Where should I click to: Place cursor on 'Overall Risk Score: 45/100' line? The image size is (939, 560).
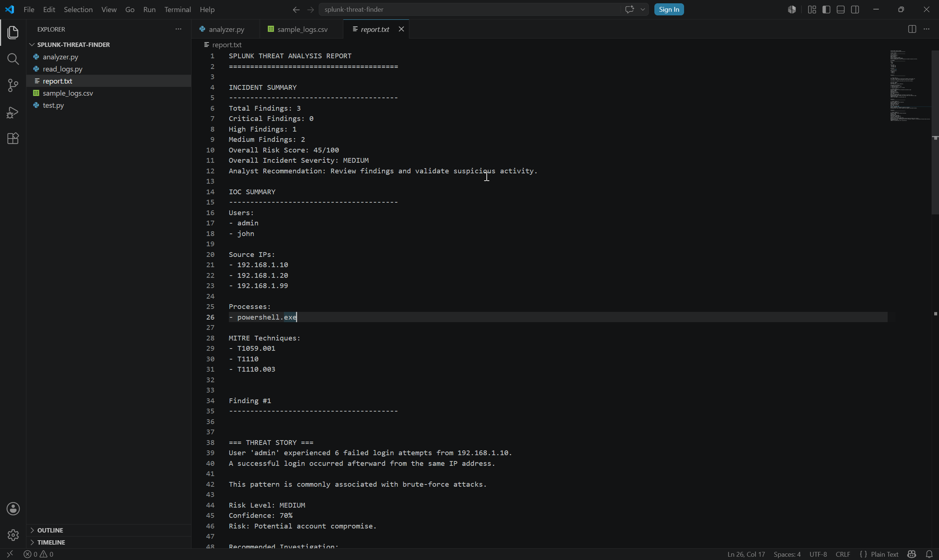coord(284,150)
